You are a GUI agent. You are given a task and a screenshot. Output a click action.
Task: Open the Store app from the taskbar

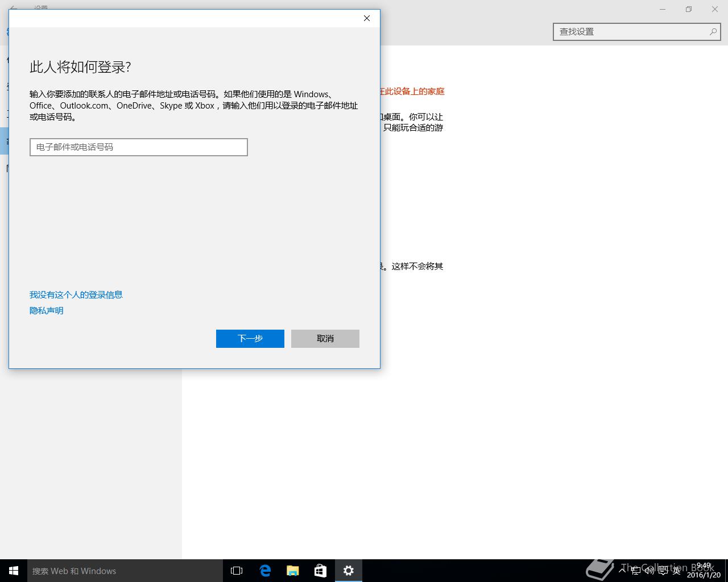tap(321, 571)
